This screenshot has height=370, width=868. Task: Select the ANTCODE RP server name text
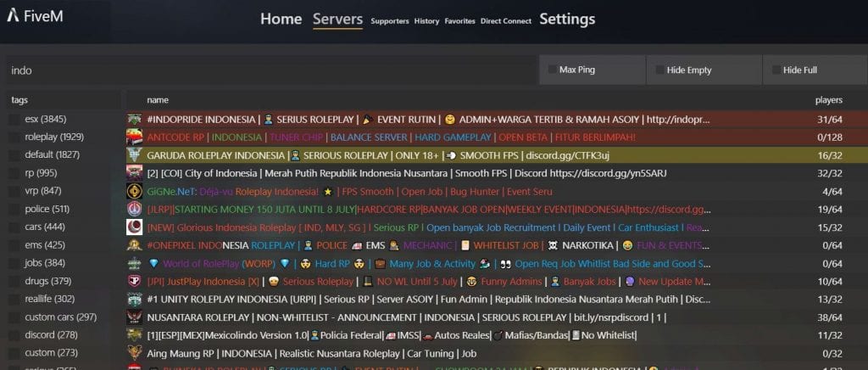pos(392,137)
